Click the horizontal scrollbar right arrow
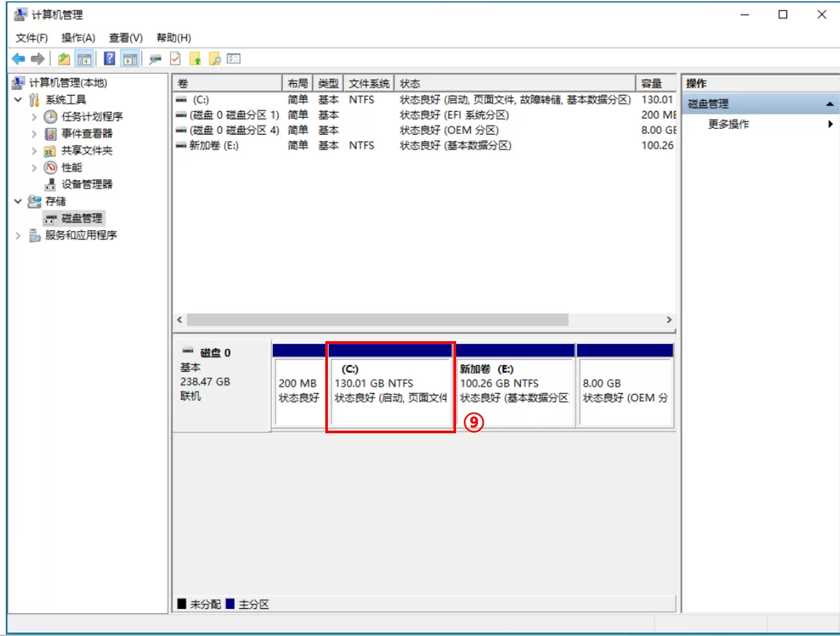This screenshot has height=636, width=840. pyautogui.click(x=669, y=320)
